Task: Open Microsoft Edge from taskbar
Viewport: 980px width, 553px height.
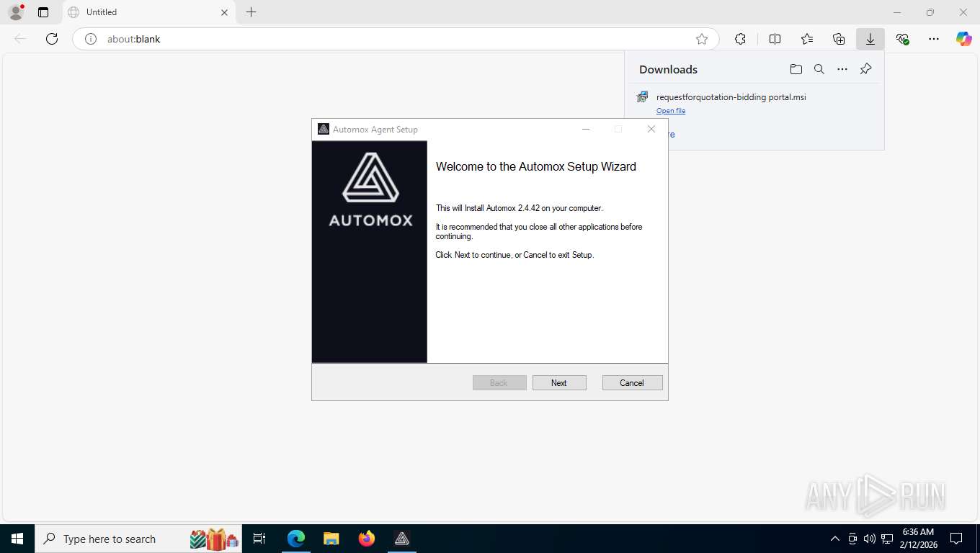Action: click(x=296, y=539)
